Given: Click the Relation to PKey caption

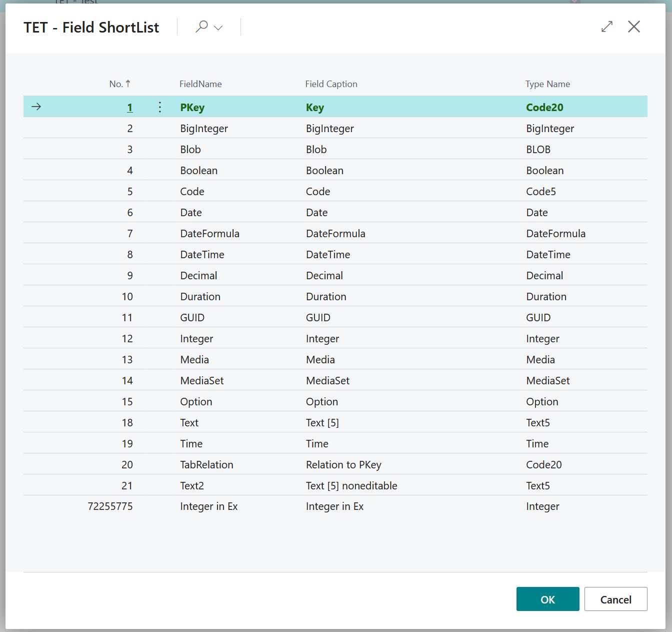Looking at the screenshot, I should coord(343,465).
